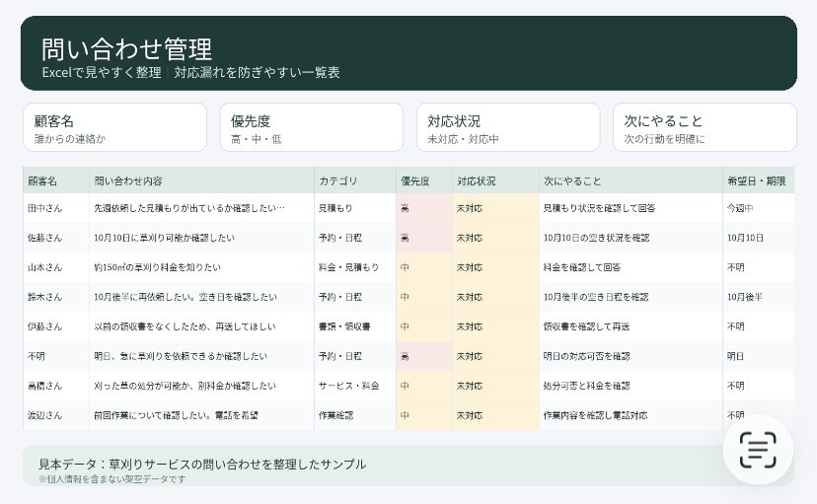Click the カテゴリ column header
817x504 pixels.
click(355, 180)
